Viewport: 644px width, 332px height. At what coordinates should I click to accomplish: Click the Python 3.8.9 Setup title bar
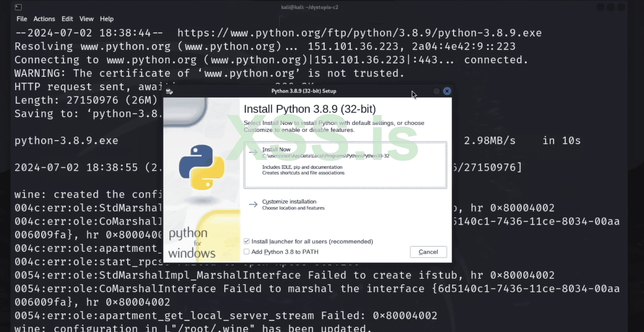click(307, 91)
